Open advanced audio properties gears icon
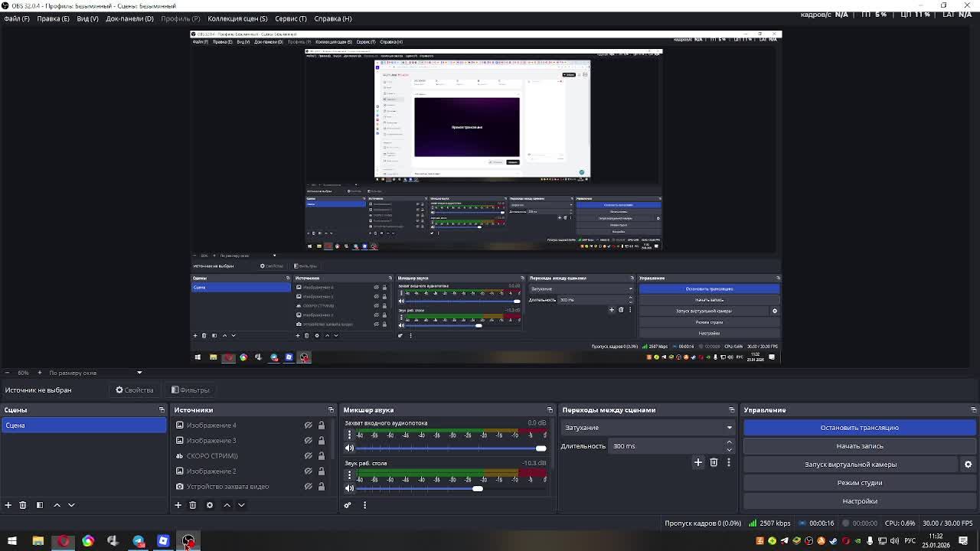 coord(348,505)
